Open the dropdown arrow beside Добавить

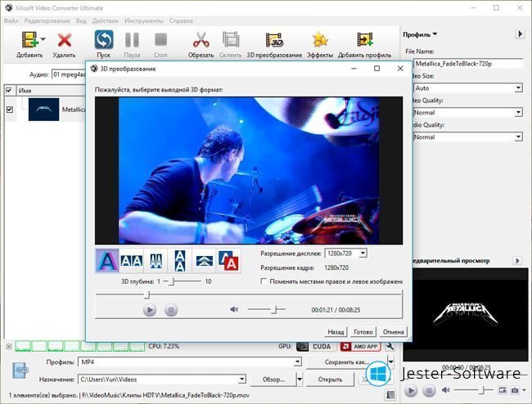[x=43, y=39]
